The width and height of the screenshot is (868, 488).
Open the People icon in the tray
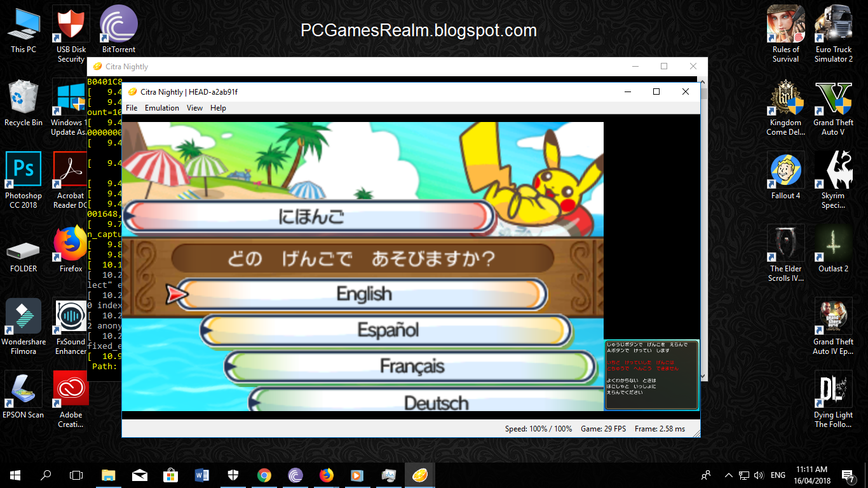coord(706,475)
